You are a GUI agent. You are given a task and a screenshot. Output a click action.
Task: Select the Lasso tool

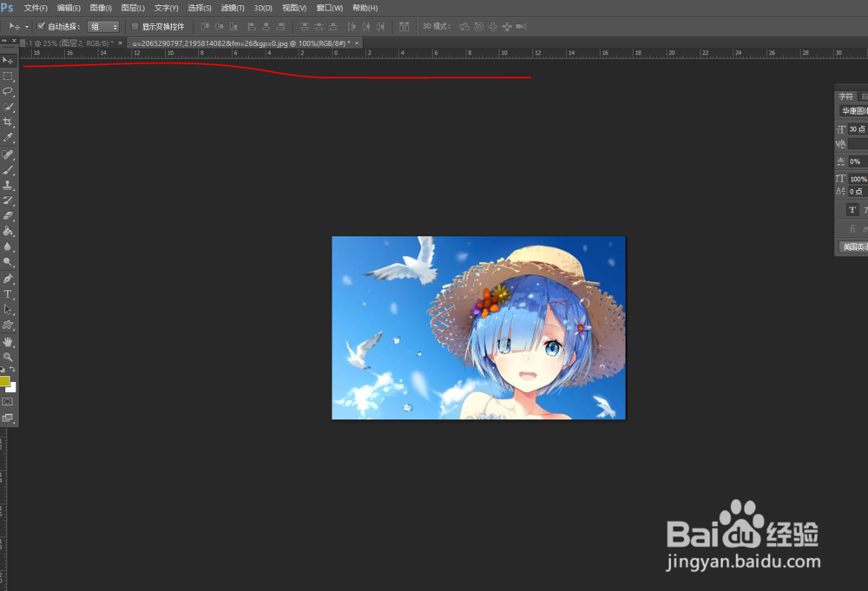coord(8,91)
